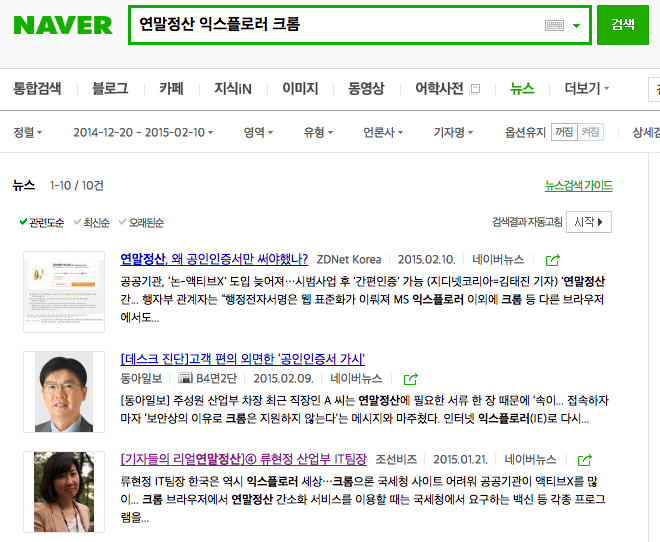Set 옵션유지 toggle to 켜짐
Viewport: 660px width, 542px height.
click(591, 132)
